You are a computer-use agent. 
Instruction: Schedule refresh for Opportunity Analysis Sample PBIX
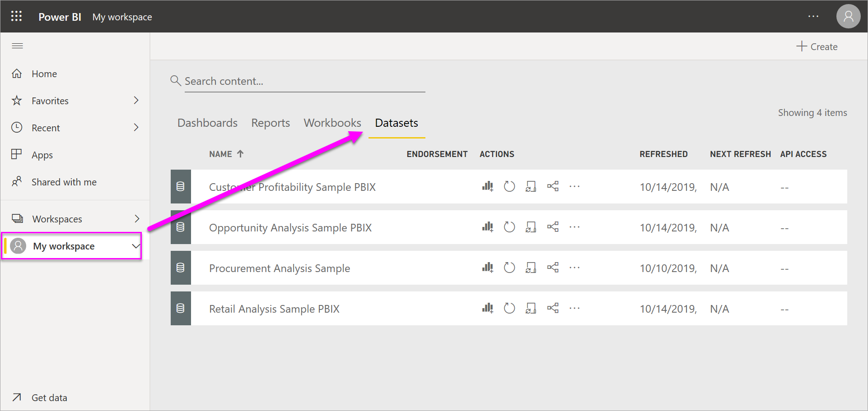[x=531, y=227]
